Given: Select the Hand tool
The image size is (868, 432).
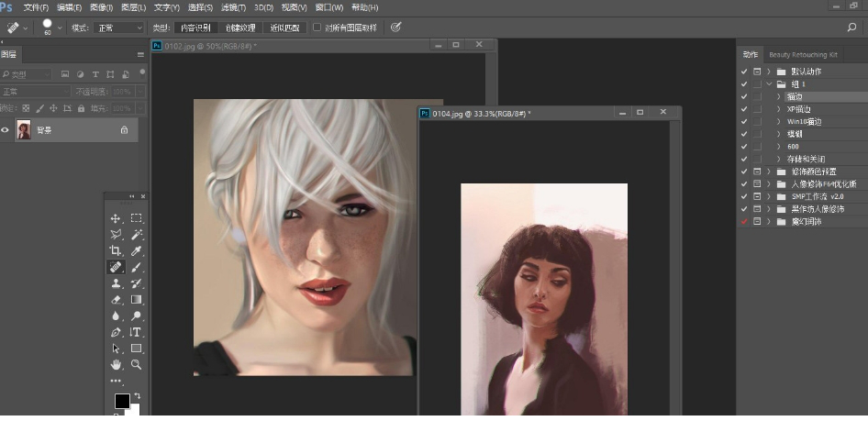Looking at the screenshot, I should [116, 364].
